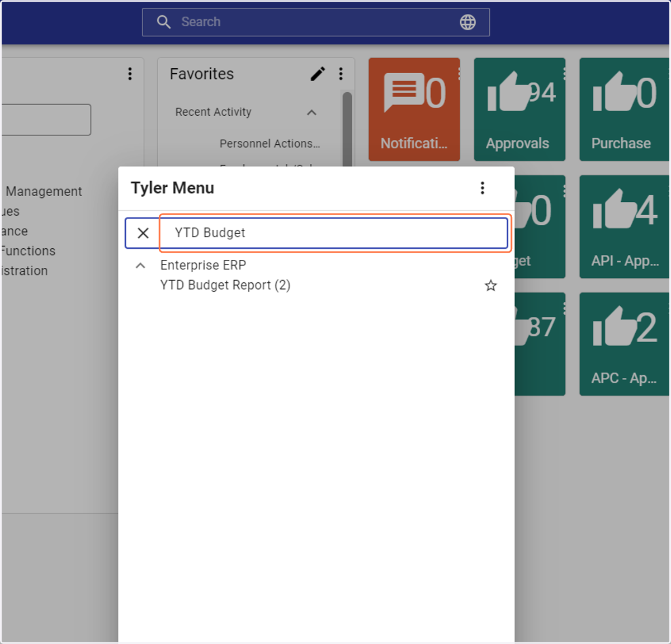Open the Favorites panel three-dot menu
Screen dimensions: 671x644
coord(341,74)
